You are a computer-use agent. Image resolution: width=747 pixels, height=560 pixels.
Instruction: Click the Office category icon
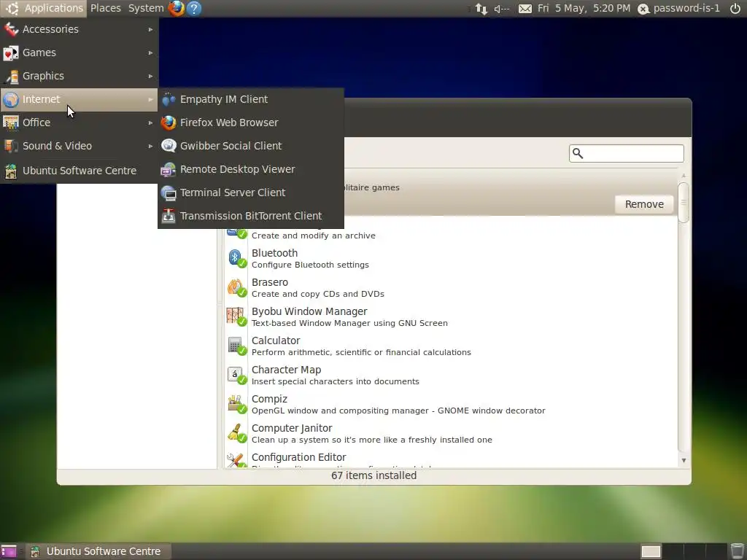click(10, 122)
